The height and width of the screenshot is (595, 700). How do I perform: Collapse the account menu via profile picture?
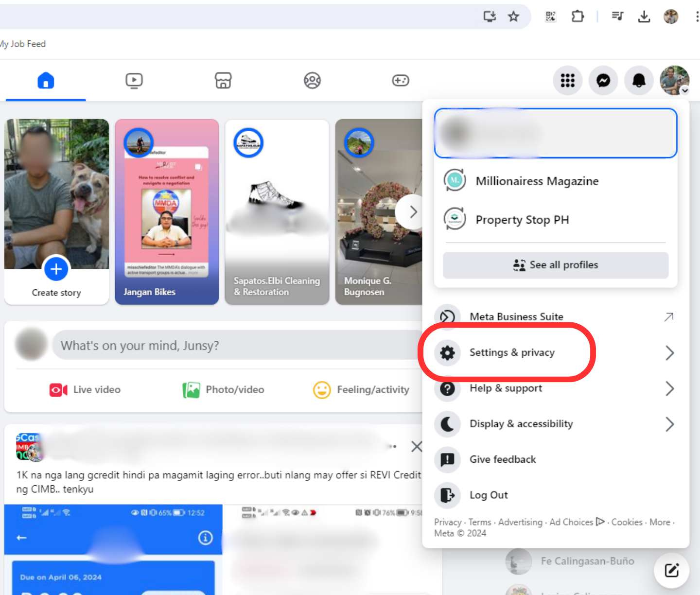[x=674, y=80]
